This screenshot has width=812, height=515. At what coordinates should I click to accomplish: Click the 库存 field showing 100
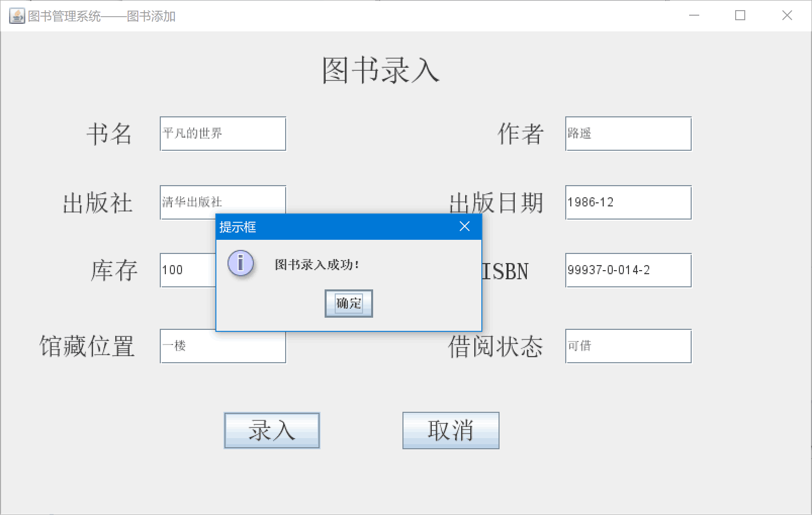point(188,270)
